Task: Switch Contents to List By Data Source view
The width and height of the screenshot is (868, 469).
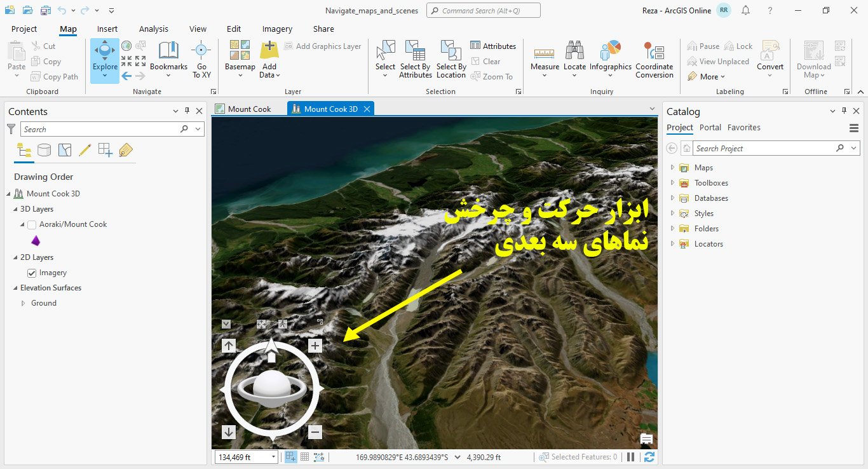Action: click(x=44, y=150)
